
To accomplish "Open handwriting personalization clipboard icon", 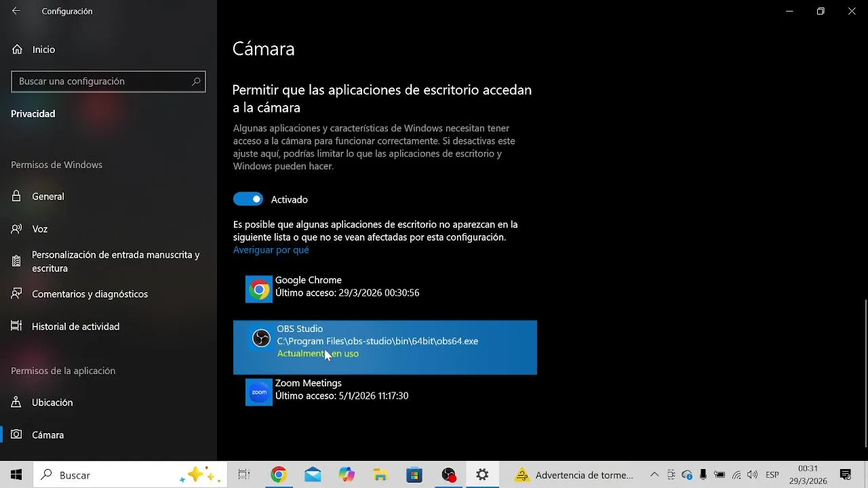I will (17, 262).
